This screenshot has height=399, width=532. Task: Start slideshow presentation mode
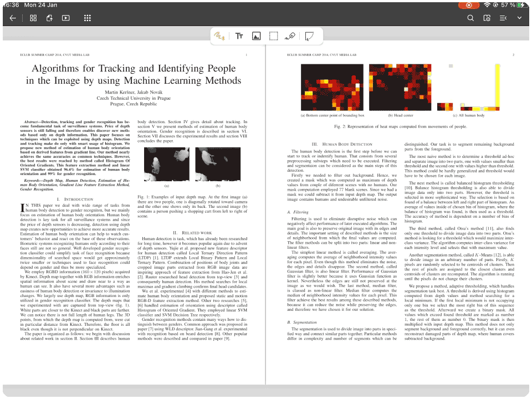pyautogui.click(x=66, y=18)
